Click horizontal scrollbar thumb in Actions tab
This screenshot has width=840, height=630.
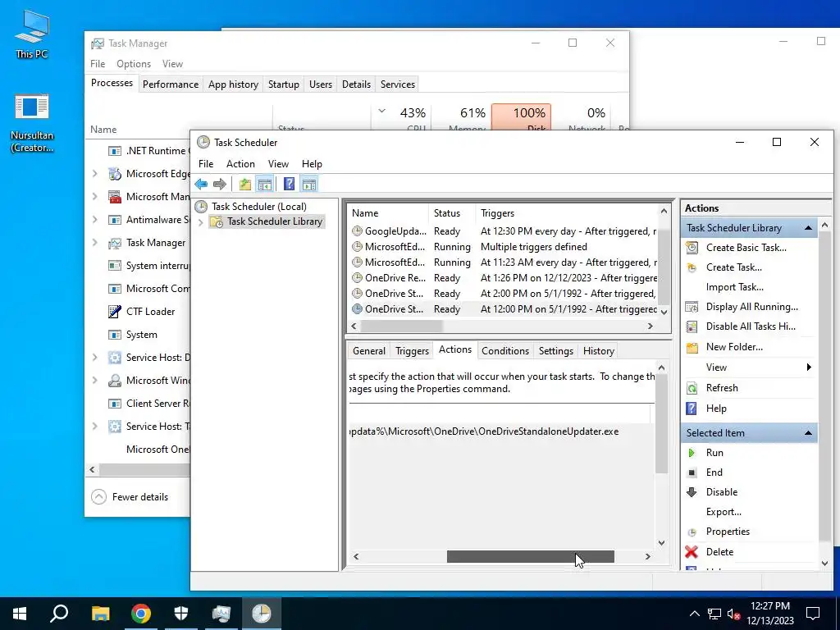click(531, 557)
